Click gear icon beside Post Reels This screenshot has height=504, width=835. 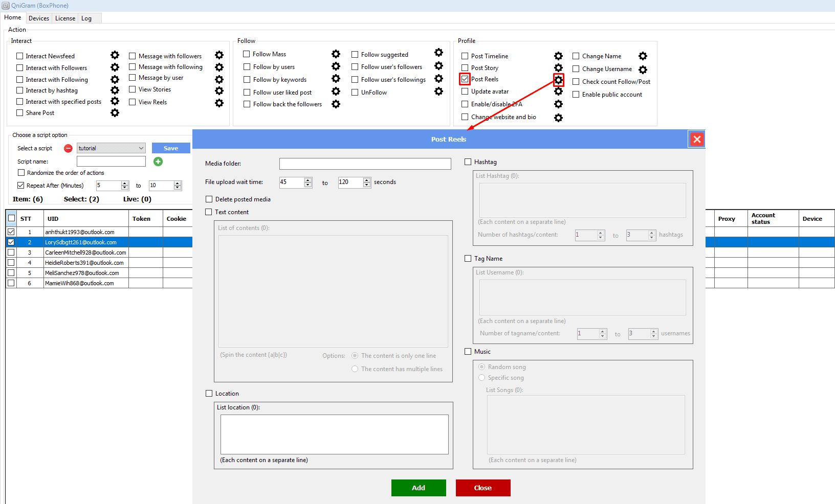coord(558,80)
